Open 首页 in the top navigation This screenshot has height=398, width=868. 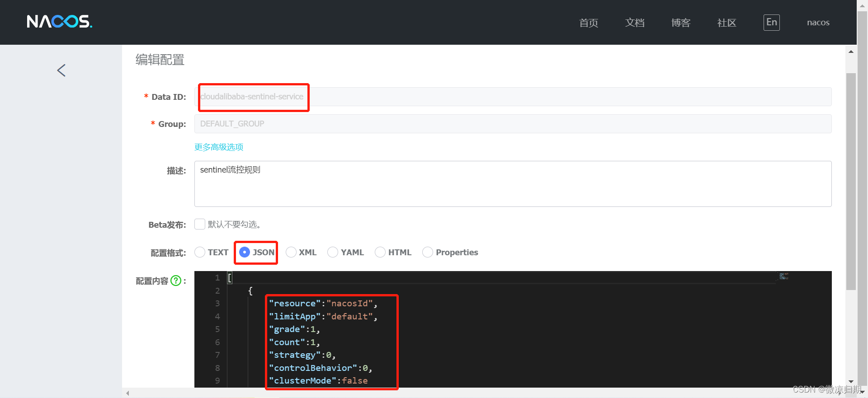[589, 23]
